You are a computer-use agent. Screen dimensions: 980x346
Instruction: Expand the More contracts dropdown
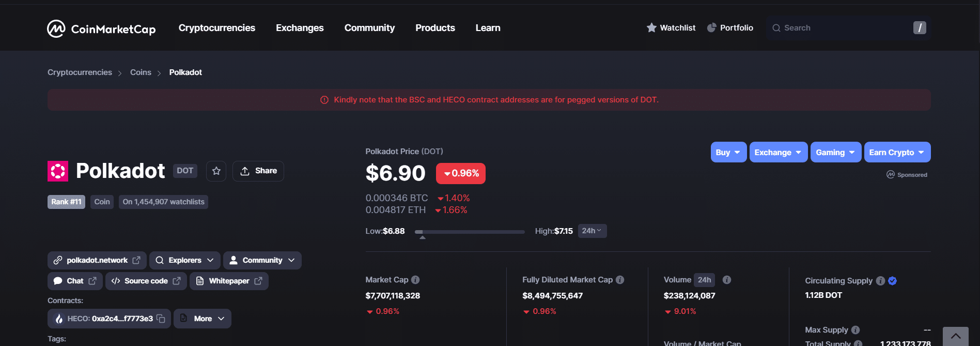pos(203,319)
